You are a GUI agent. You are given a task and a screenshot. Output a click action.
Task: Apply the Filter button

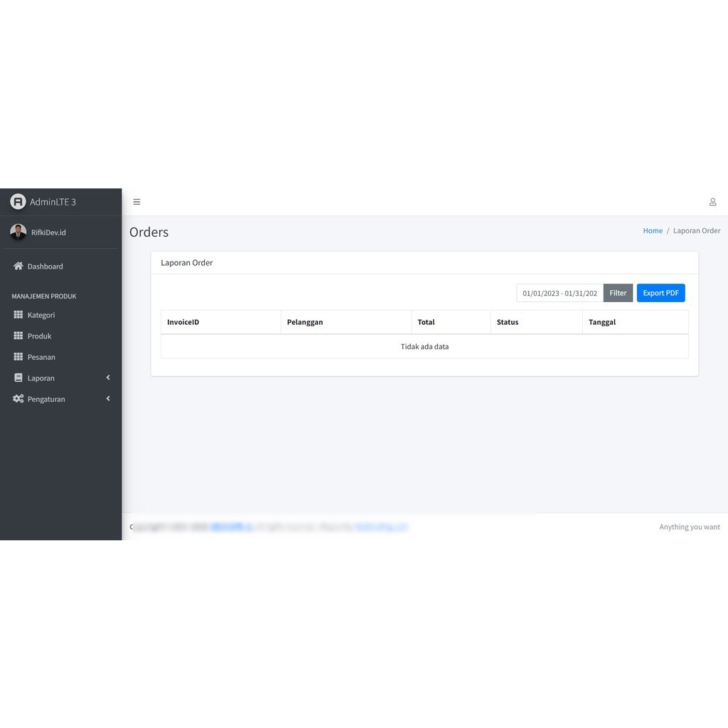click(618, 293)
